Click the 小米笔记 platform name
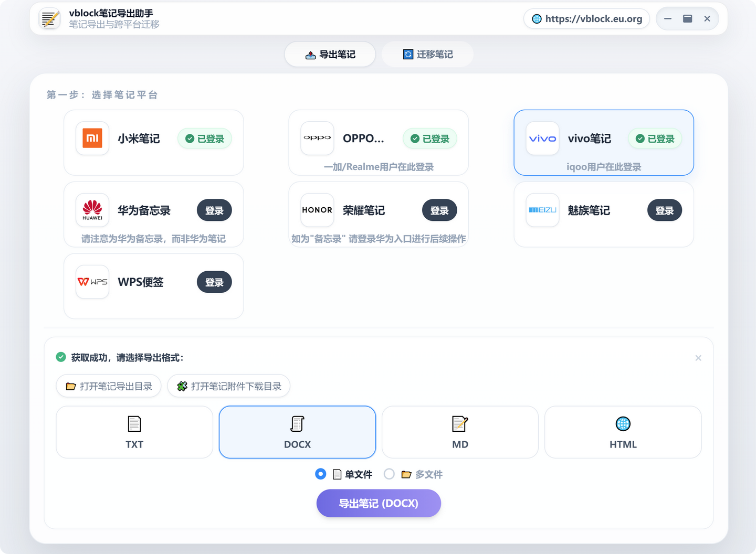Screen dimensions: 756x554 click(139, 138)
